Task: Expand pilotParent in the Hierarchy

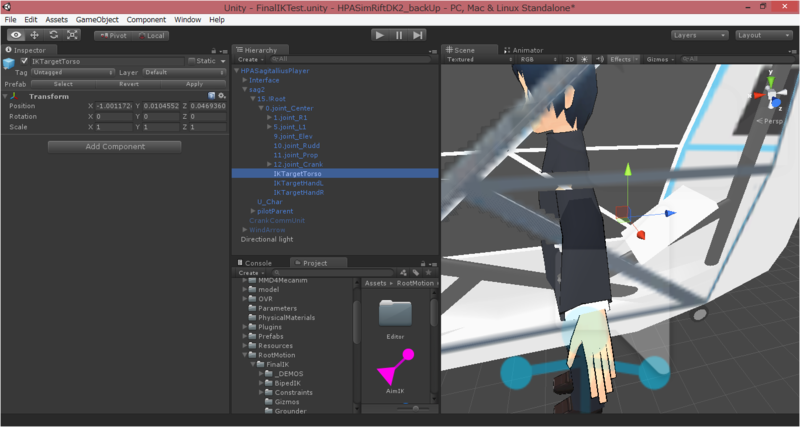Action: (x=254, y=211)
